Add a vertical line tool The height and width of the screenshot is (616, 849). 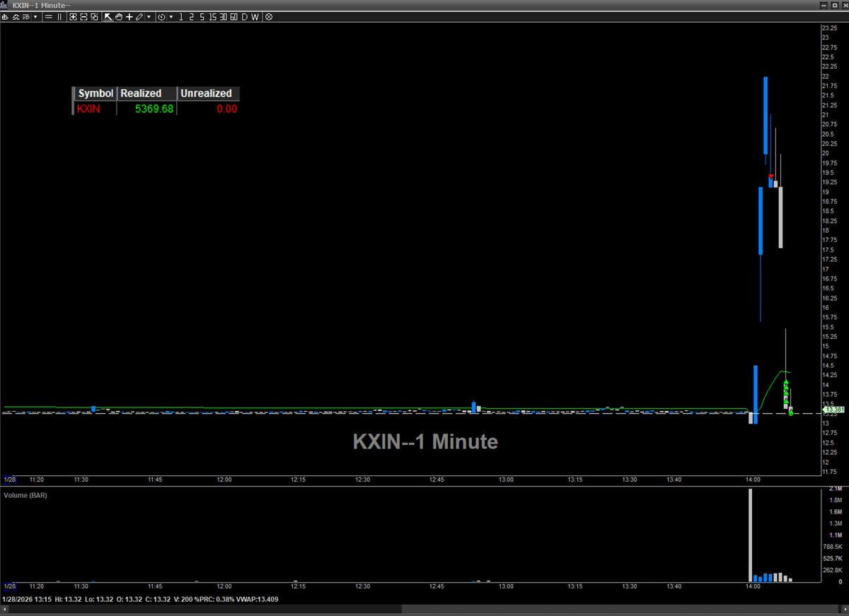[59, 17]
